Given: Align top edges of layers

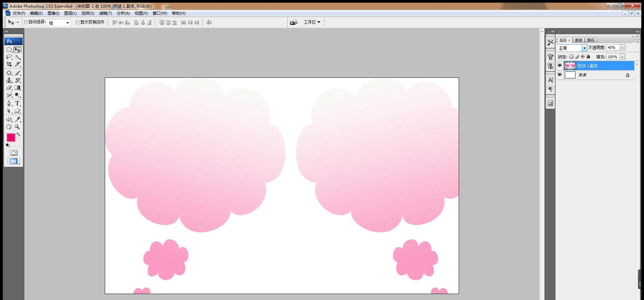Looking at the screenshot, I should (x=115, y=22).
